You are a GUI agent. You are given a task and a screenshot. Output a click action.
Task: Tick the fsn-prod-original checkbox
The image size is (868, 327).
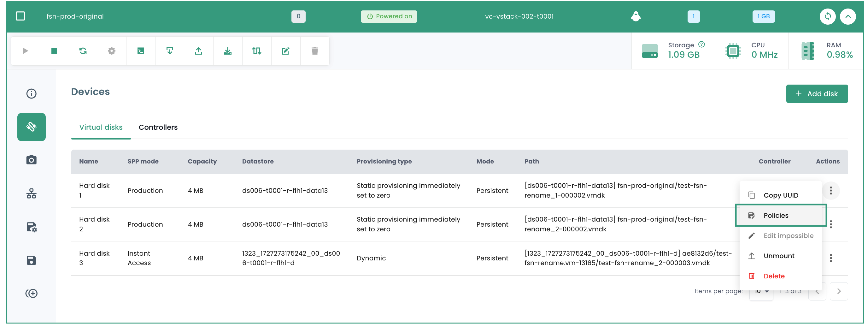(21, 16)
